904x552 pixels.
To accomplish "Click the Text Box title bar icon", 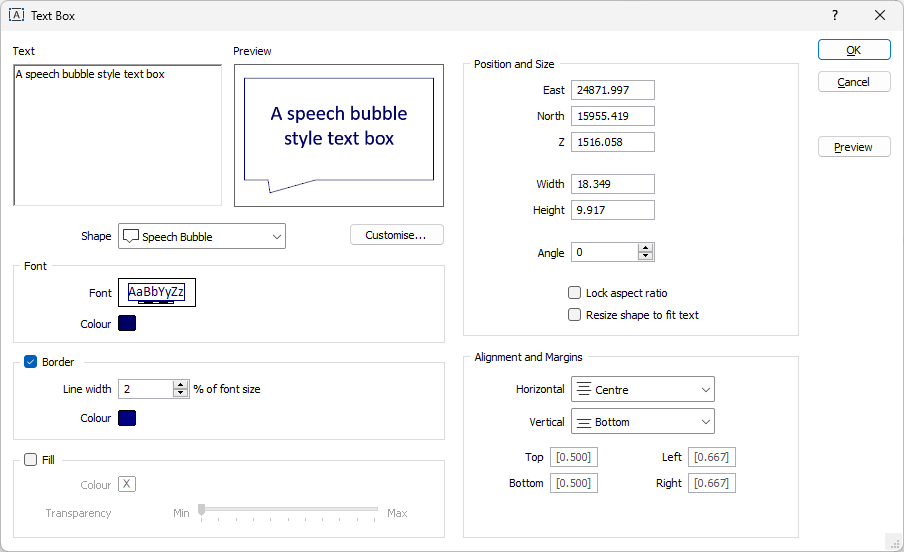I will 16,15.
